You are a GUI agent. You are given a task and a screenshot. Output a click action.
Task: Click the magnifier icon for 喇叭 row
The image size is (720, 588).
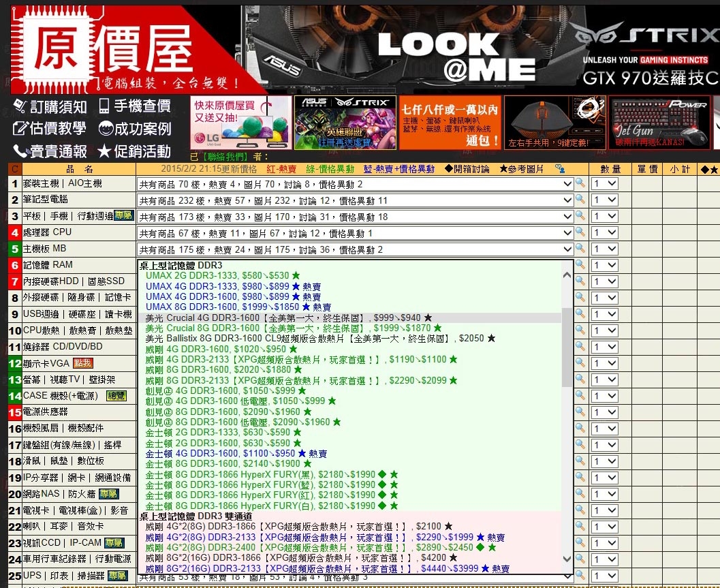(580, 527)
